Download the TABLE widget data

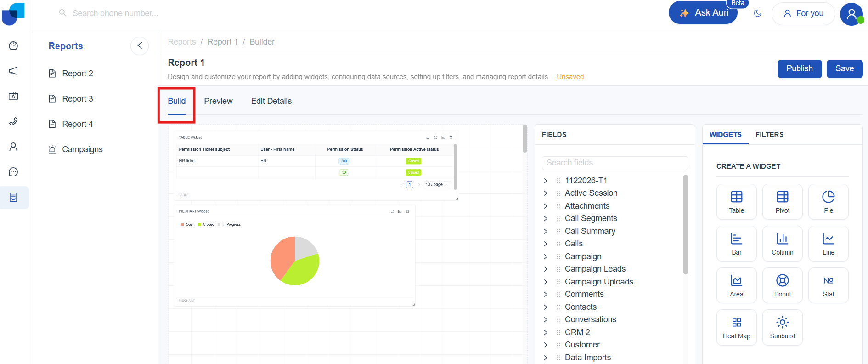click(428, 137)
